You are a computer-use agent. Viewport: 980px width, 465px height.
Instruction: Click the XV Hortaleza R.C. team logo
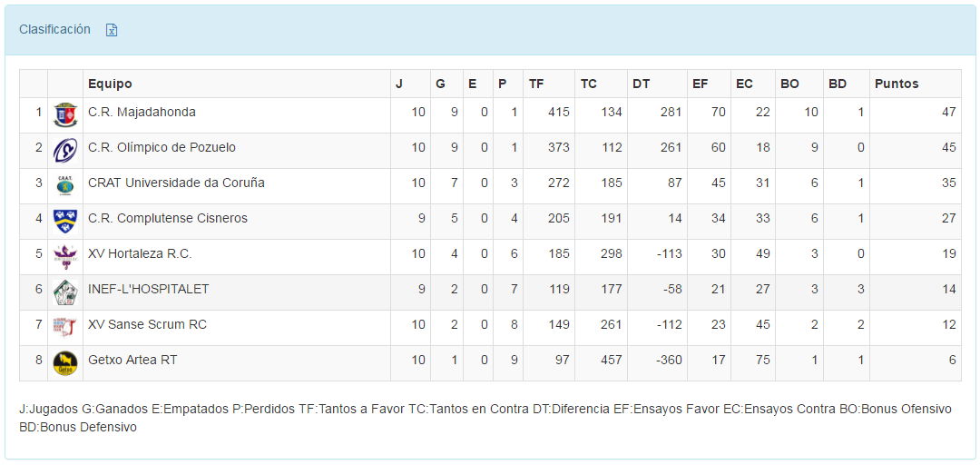coord(65,256)
